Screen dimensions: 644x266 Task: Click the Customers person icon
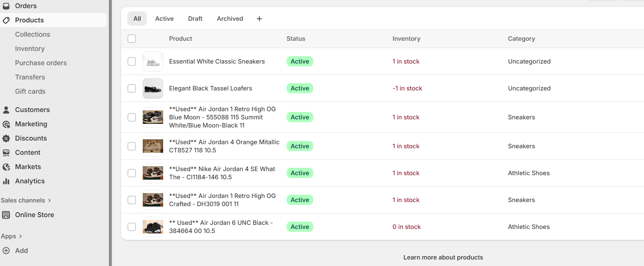point(6,110)
